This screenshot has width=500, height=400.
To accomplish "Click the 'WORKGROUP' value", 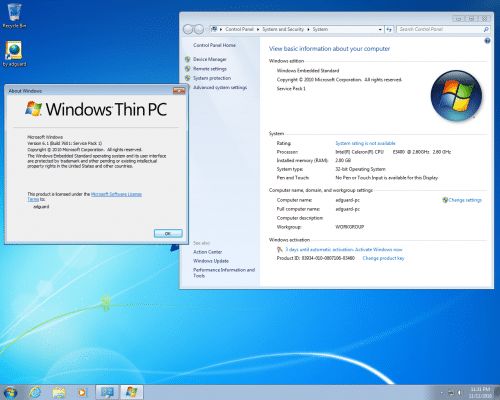I will coord(350,227).
